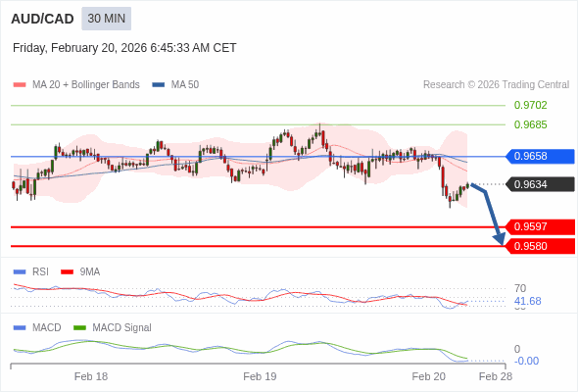Image resolution: width=578 pixels, height=392 pixels.
Task: Click the MA 50 legend label
Action: (185, 85)
